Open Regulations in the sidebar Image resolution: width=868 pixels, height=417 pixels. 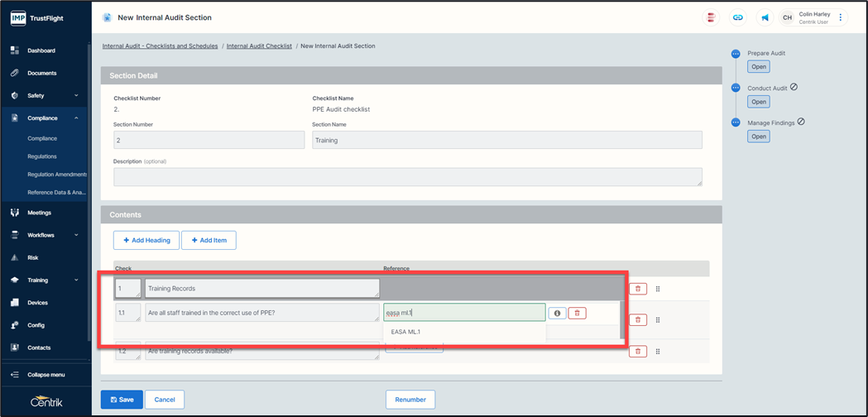42,156
